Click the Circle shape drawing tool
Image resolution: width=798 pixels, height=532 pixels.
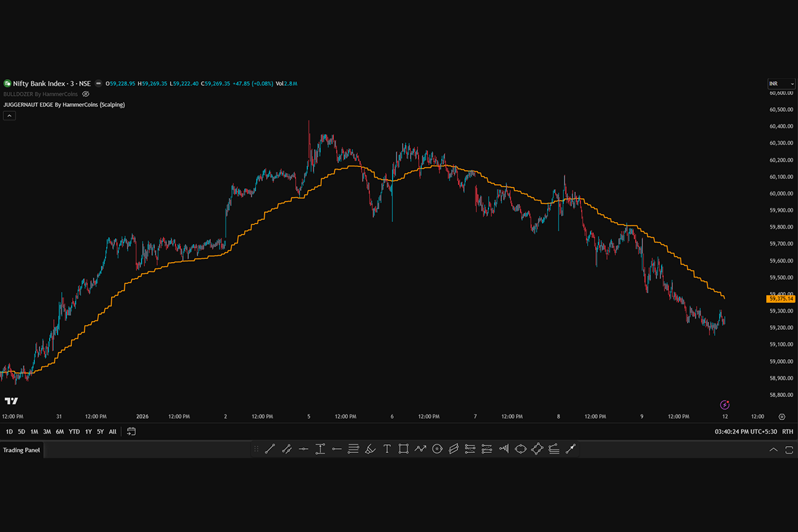(437, 449)
